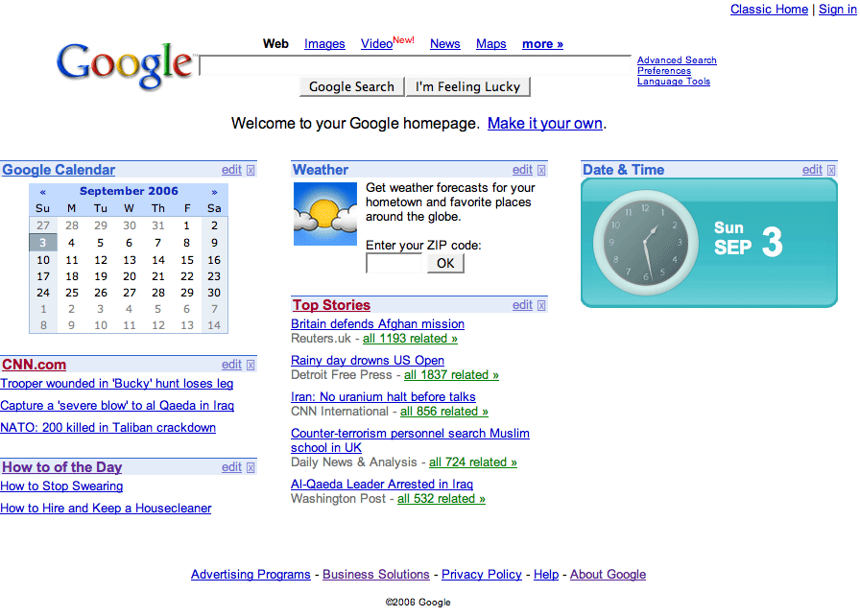The height and width of the screenshot is (616, 860).
Task: Click the main search box
Action: coord(416,66)
